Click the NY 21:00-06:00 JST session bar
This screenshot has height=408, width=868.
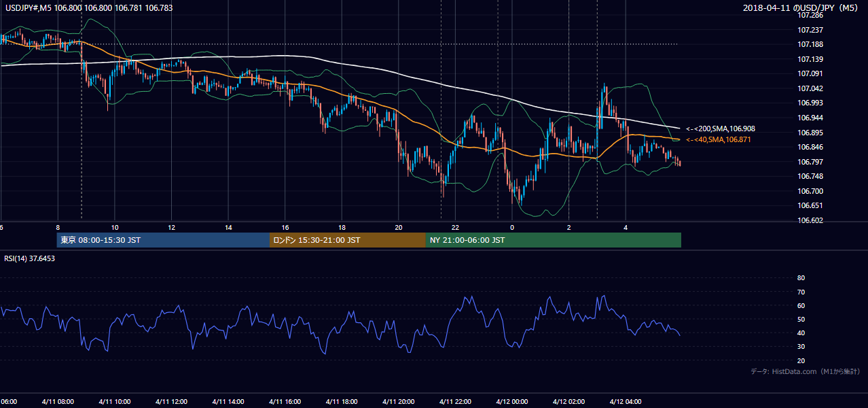click(554, 240)
